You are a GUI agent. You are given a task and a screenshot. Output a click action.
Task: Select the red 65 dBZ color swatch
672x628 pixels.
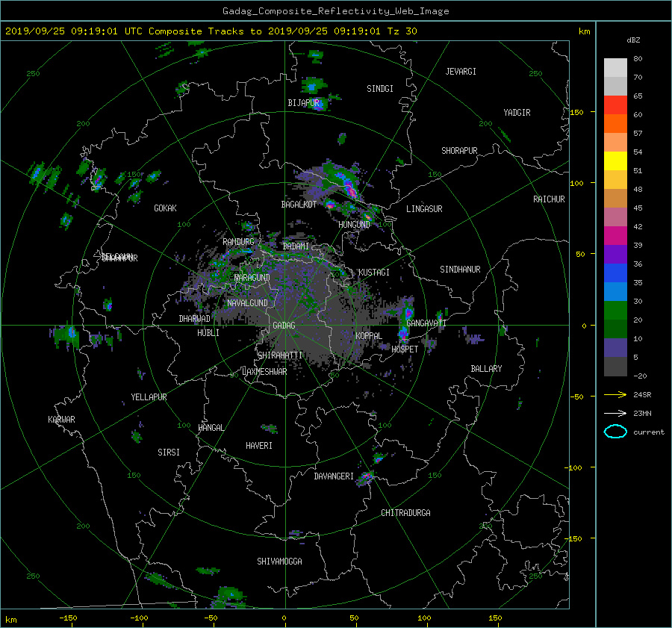click(x=615, y=105)
